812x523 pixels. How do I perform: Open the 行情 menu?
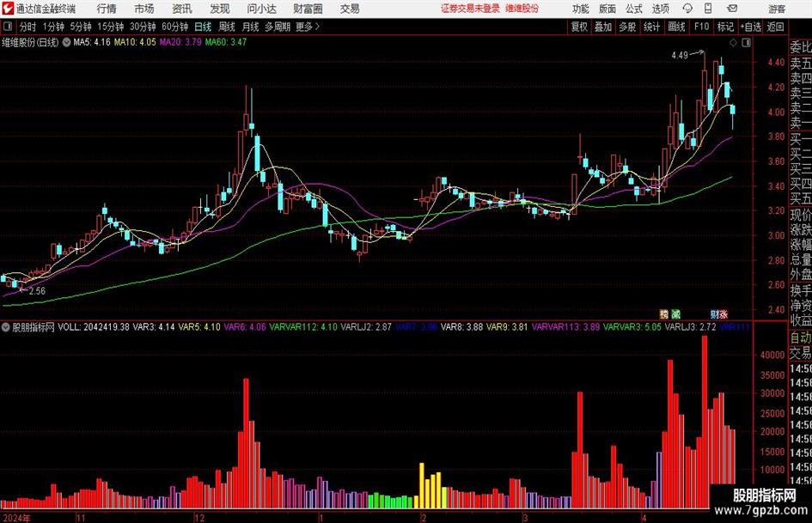(107, 9)
